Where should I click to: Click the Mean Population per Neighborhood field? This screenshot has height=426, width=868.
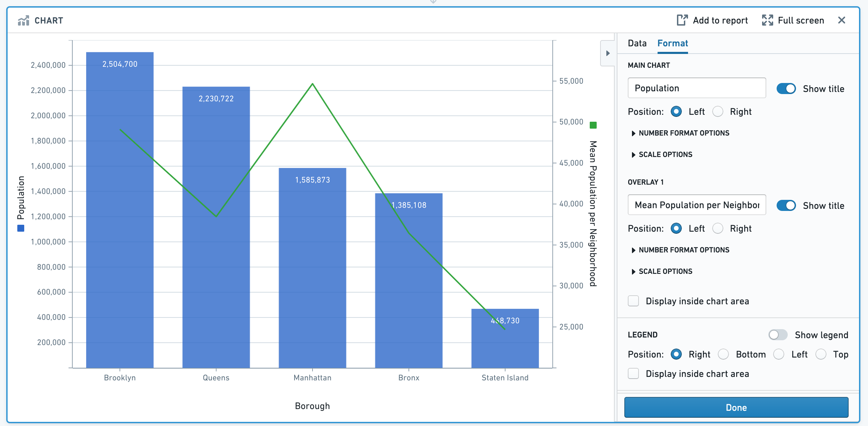[697, 205]
